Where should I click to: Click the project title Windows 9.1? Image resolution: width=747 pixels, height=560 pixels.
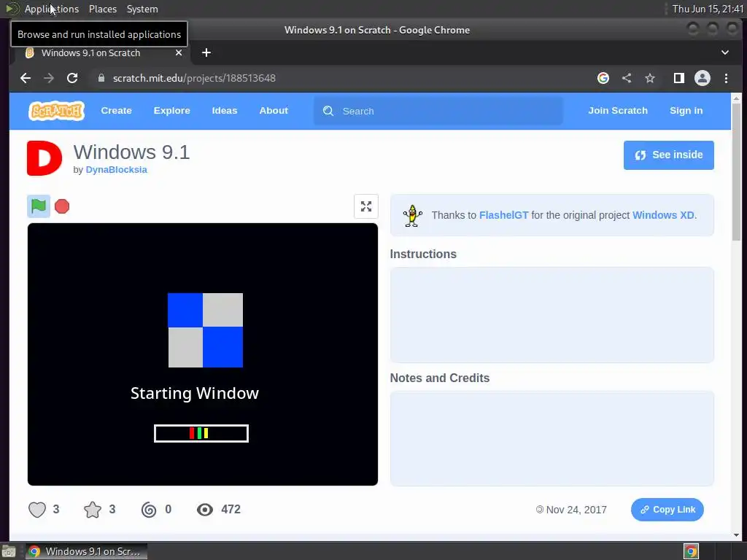coord(131,152)
